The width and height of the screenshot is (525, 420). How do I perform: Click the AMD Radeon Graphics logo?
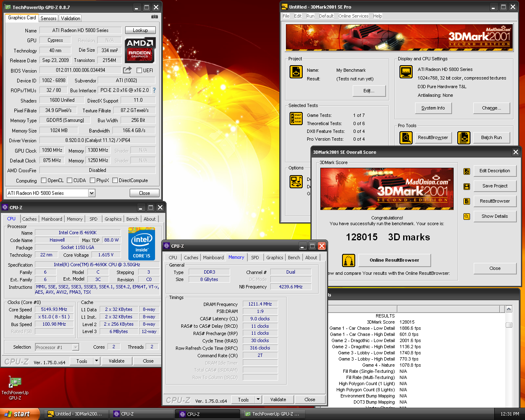click(140, 50)
